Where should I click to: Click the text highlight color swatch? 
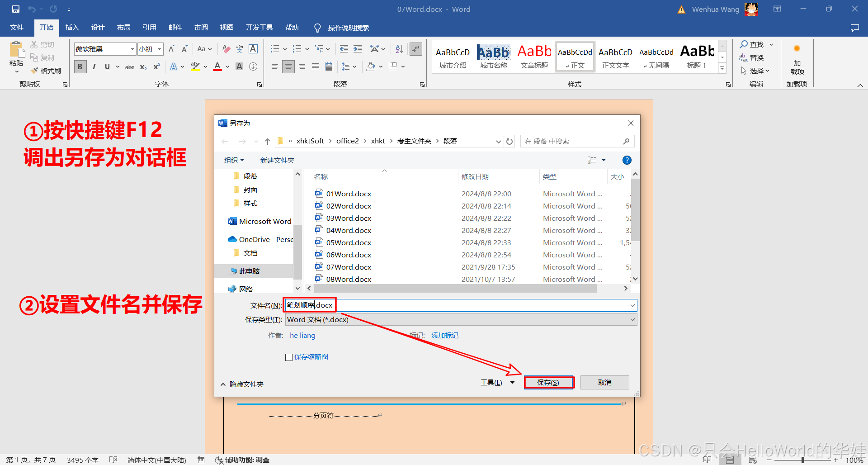coord(195,66)
